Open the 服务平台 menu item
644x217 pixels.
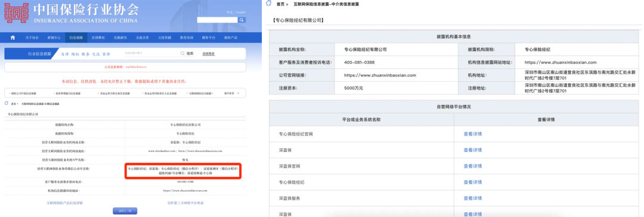(x=209, y=38)
